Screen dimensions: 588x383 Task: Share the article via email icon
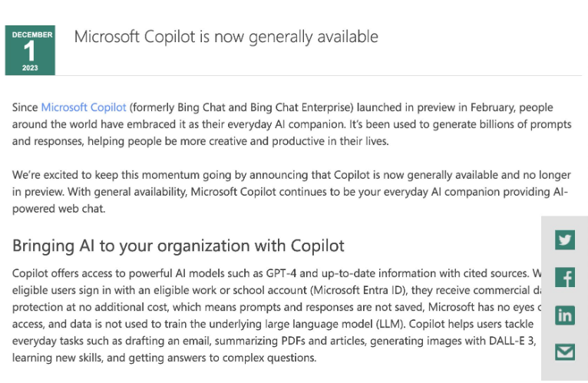(x=565, y=352)
